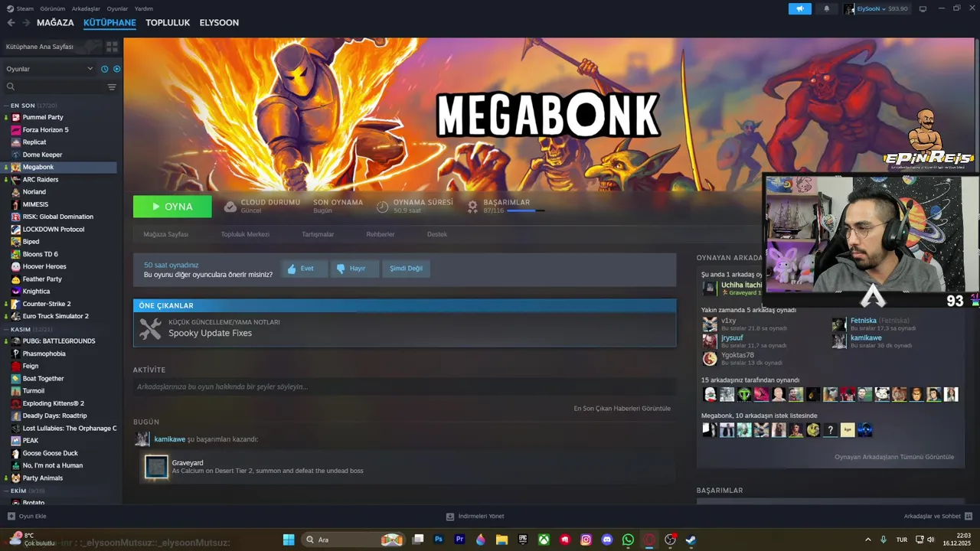Switch to the TOPLULUK tab

click(x=168, y=23)
